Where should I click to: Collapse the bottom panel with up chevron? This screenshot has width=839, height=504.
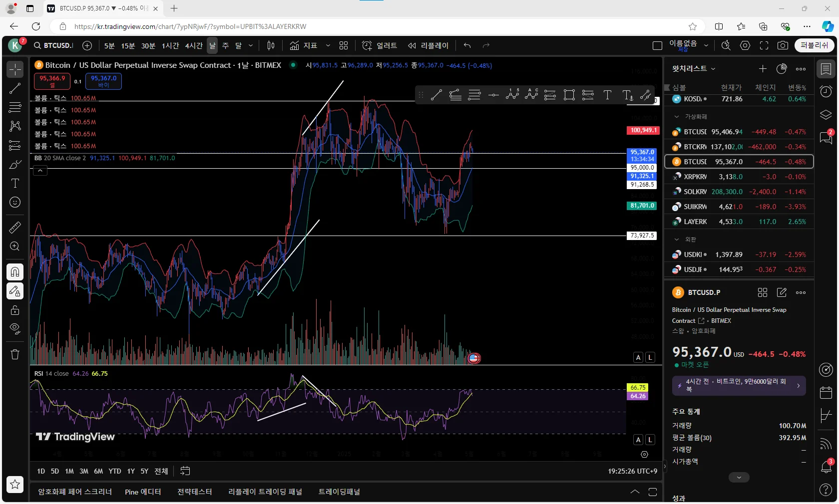[635, 492]
